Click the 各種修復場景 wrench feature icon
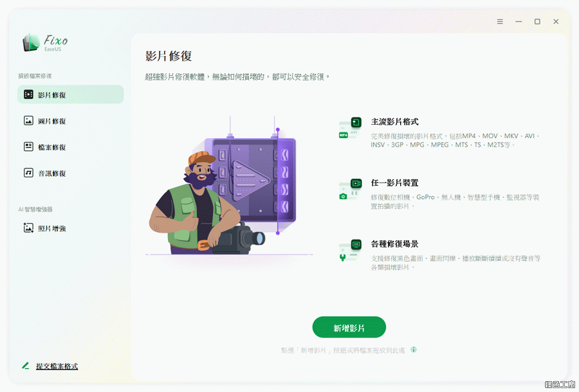 tap(350, 251)
